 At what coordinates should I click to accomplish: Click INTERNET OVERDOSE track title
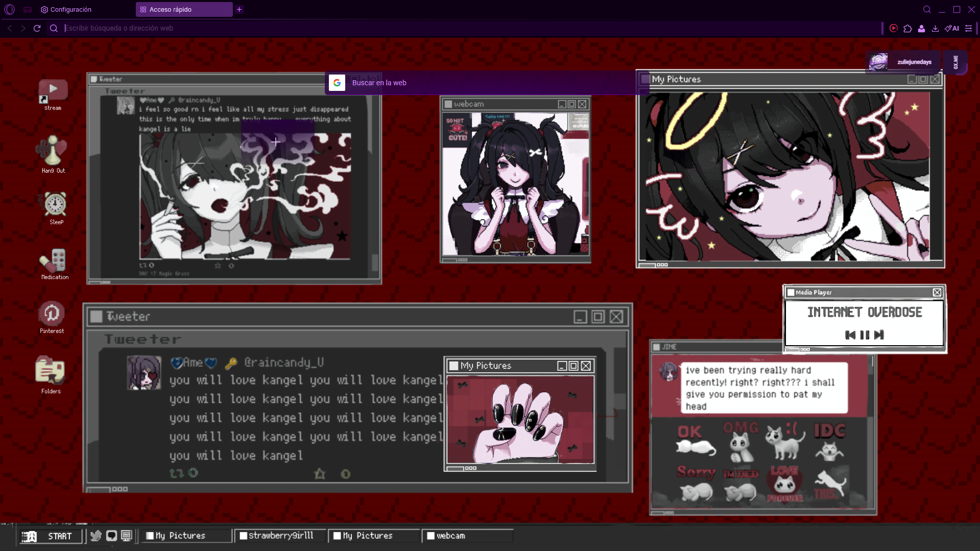pyautogui.click(x=865, y=312)
